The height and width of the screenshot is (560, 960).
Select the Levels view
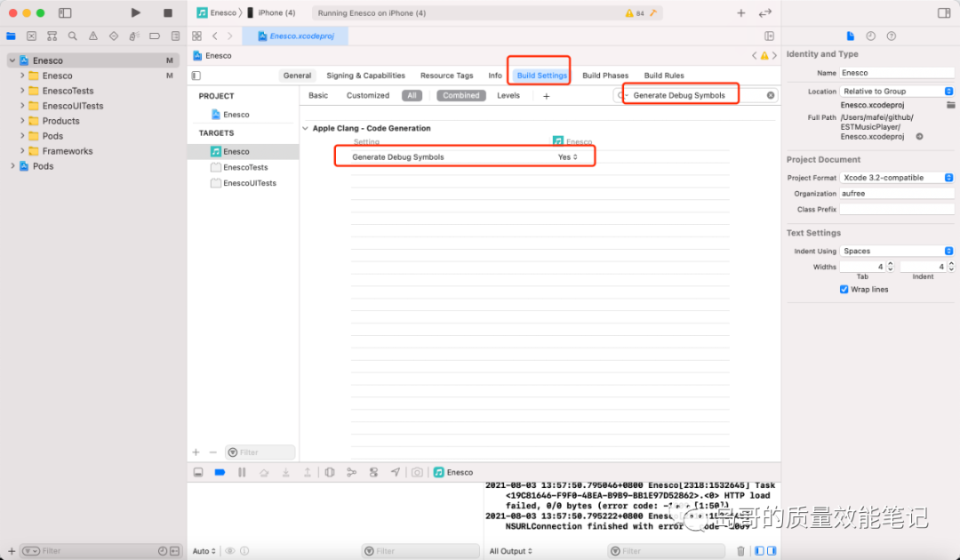pyautogui.click(x=508, y=95)
